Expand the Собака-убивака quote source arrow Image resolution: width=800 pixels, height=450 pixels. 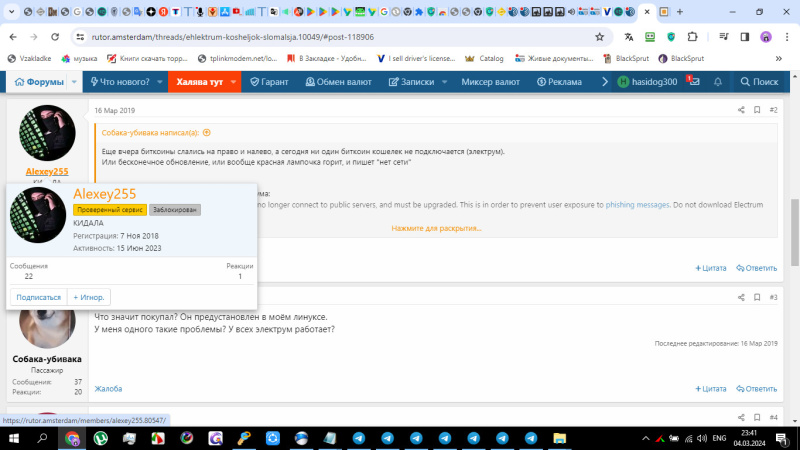207,133
